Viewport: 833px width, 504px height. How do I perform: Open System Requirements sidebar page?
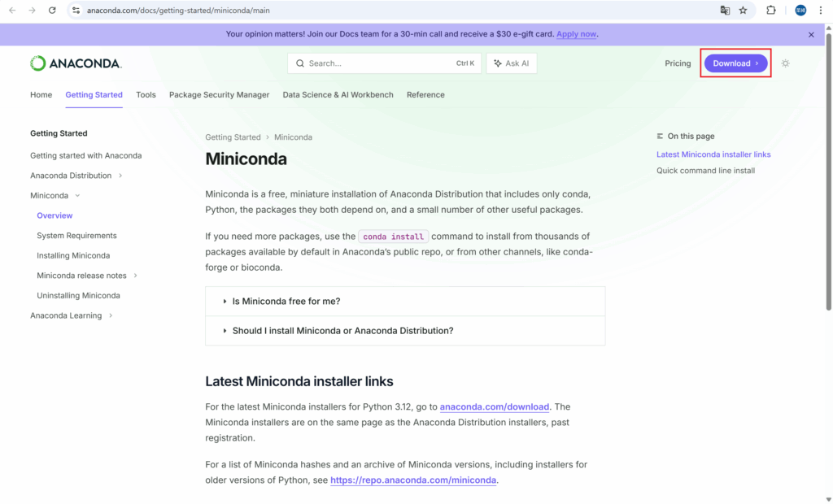pos(76,235)
